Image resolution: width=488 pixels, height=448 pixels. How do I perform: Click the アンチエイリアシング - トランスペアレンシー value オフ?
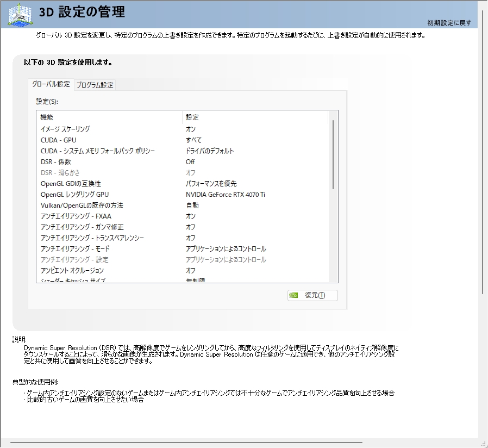coord(190,238)
